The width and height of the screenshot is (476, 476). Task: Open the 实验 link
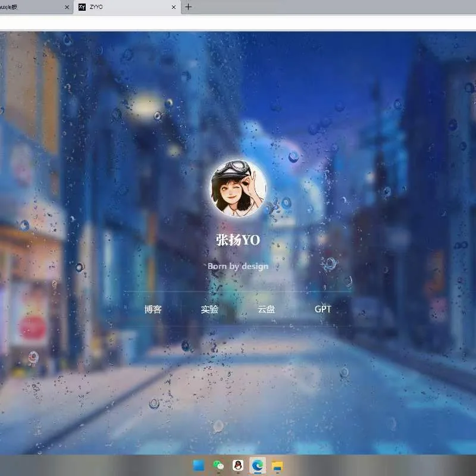click(209, 309)
